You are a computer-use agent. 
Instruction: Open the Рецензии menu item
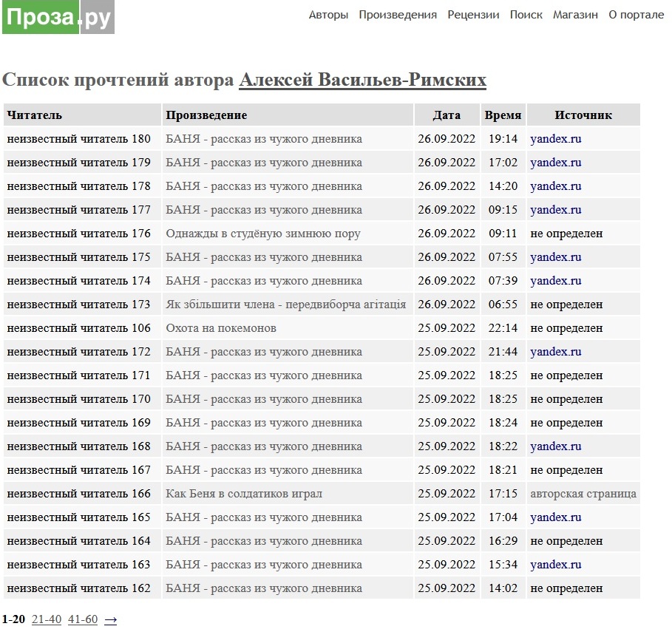[473, 15]
